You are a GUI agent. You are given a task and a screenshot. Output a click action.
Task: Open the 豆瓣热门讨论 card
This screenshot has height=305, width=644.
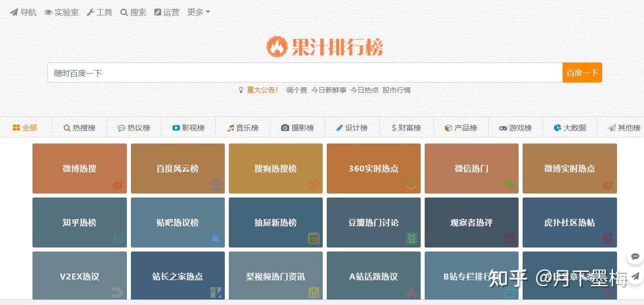374,222
